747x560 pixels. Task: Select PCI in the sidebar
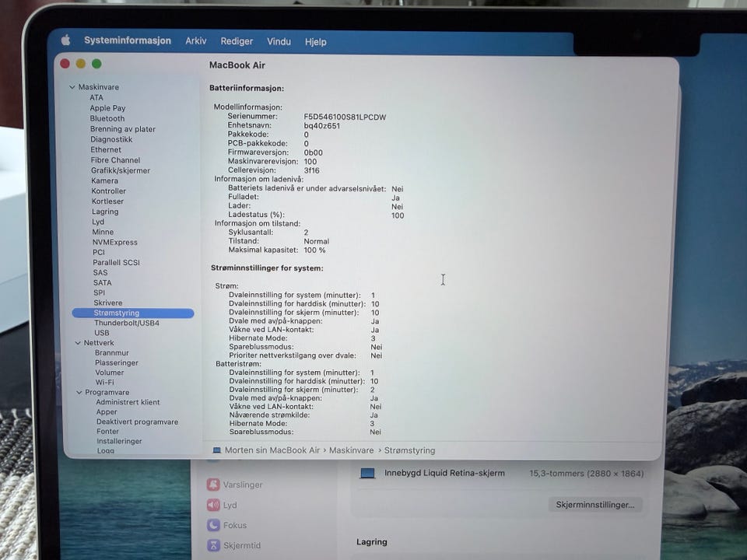[x=99, y=252]
